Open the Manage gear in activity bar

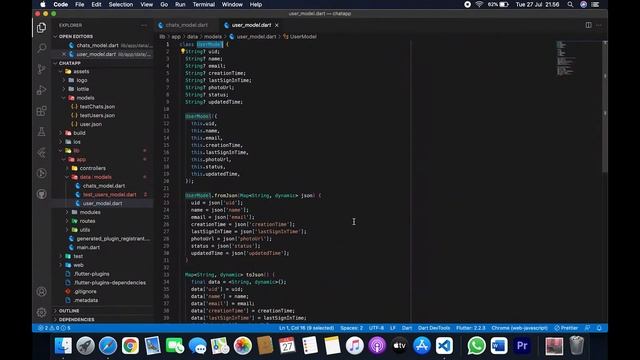point(42,312)
